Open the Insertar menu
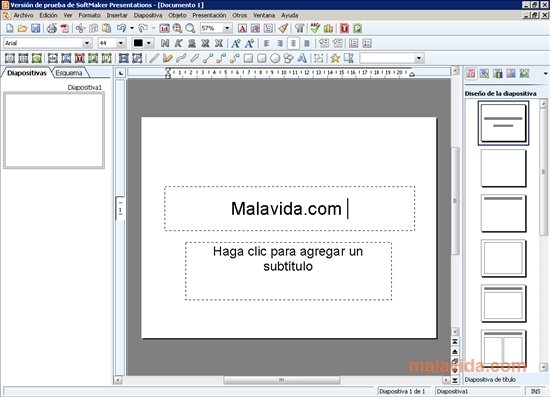Screen dimensions: 550x397 pos(117,15)
